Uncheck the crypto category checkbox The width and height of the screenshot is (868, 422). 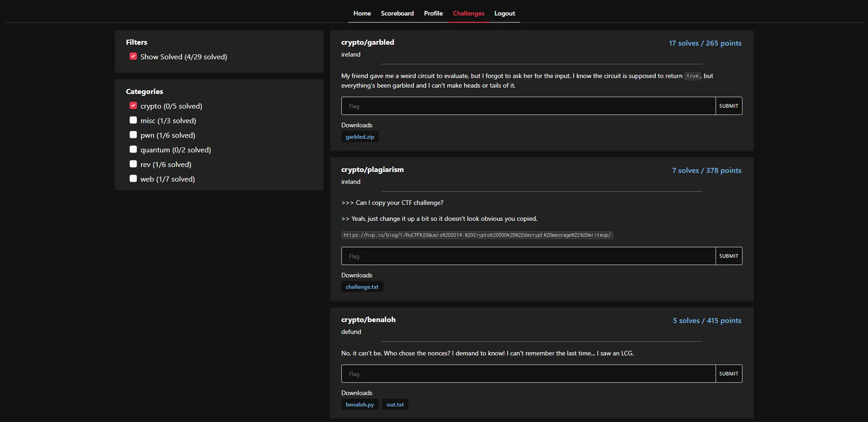133,106
